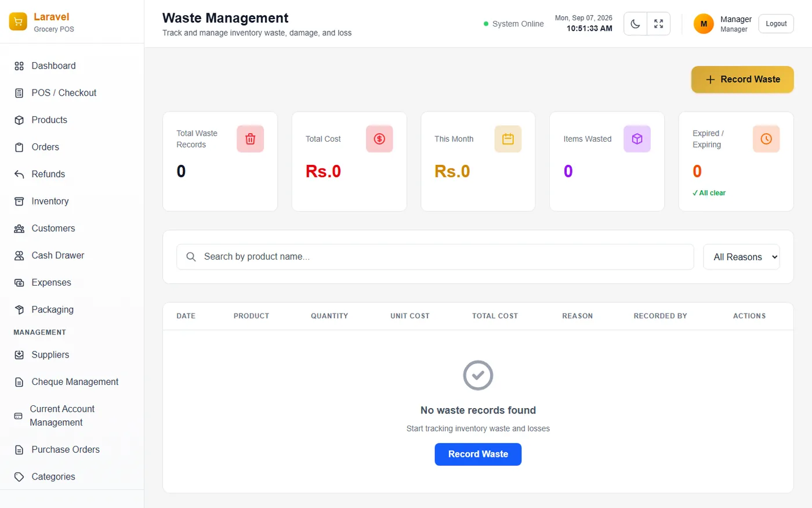Toggle dark mode with the moon icon
Viewport: 812px width, 508px height.
tap(636, 24)
